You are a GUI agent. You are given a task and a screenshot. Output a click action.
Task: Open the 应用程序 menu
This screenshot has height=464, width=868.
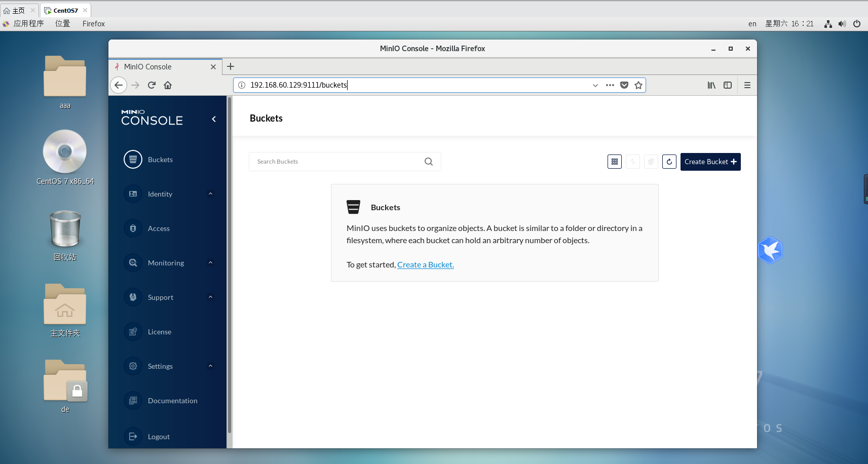[x=23, y=23]
